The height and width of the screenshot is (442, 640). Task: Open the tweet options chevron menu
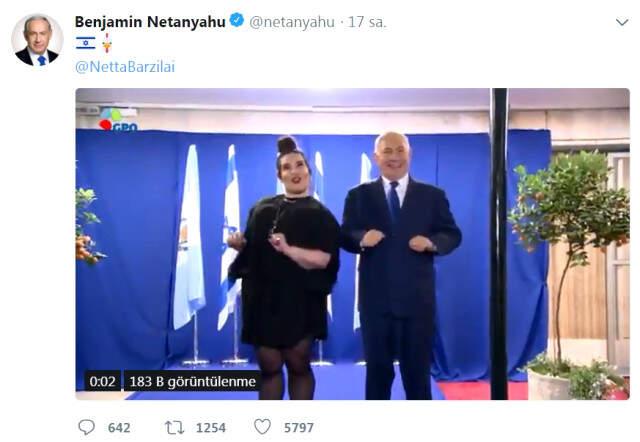tap(622, 22)
